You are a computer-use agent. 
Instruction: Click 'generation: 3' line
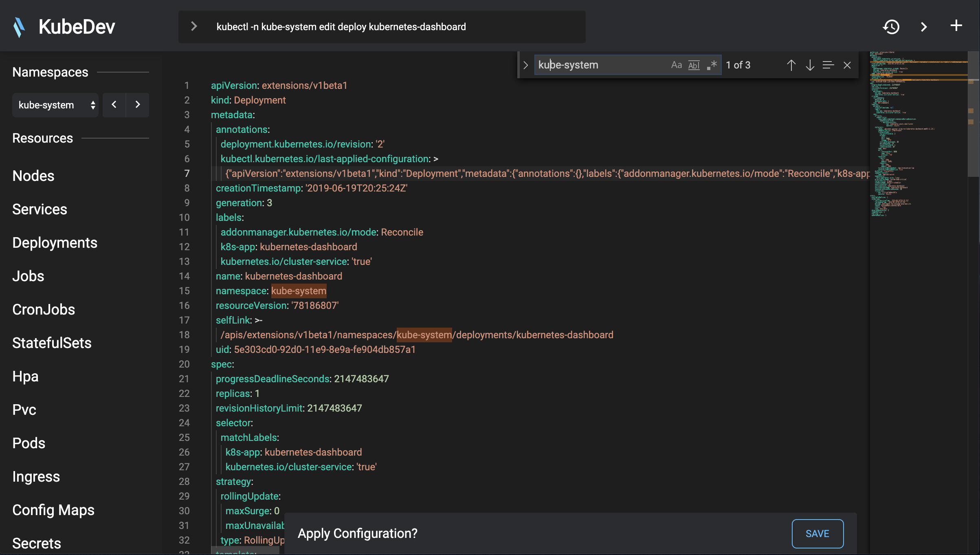click(x=244, y=203)
